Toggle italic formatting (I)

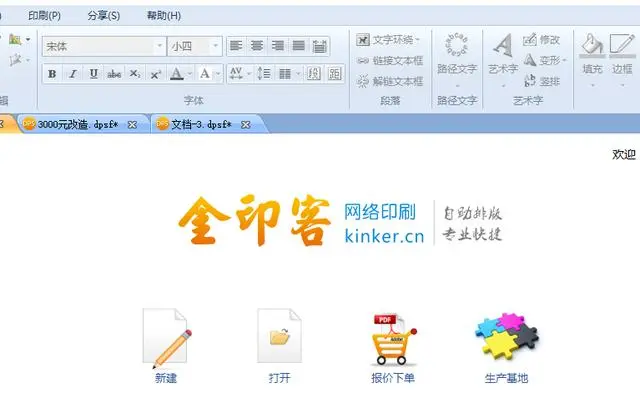click(73, 74)
